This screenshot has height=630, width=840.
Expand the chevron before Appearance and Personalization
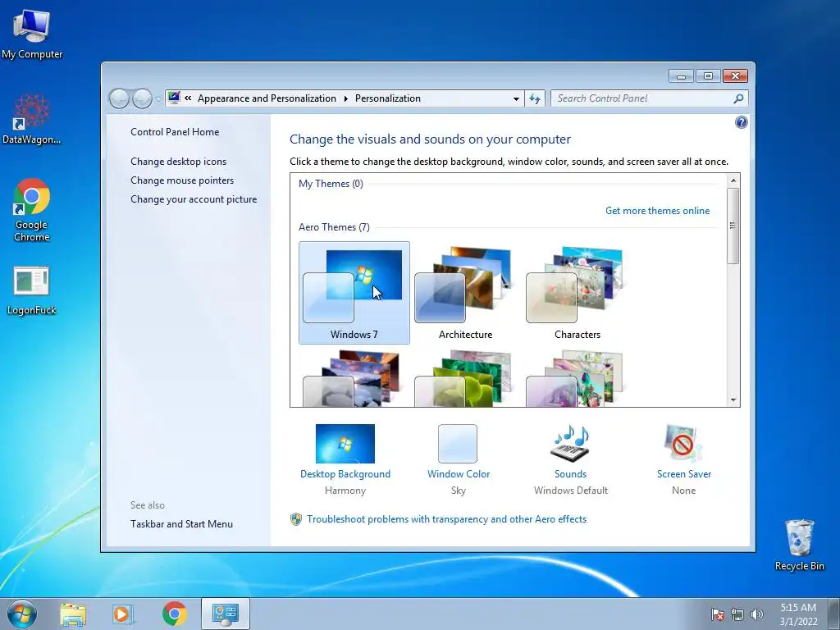[x=188, y=98]
